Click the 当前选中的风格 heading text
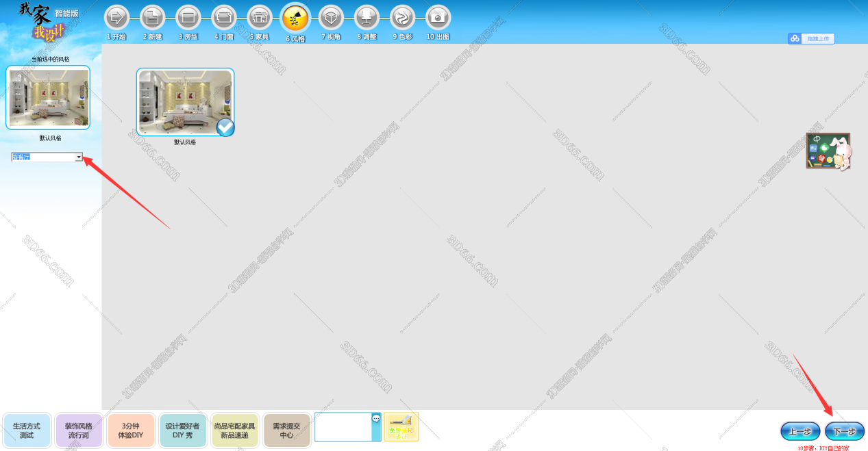Viewport: 868px width, 451px height. [50, 60]
